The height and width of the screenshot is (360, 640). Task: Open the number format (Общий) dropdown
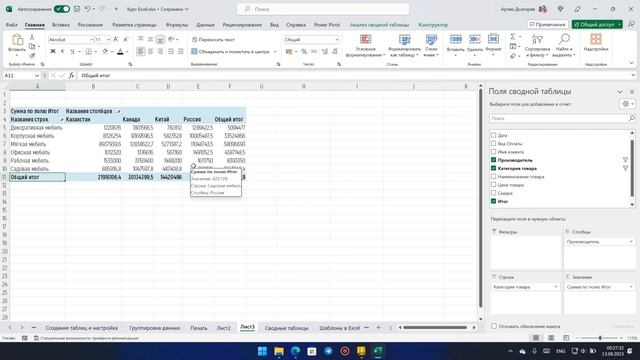337,40
